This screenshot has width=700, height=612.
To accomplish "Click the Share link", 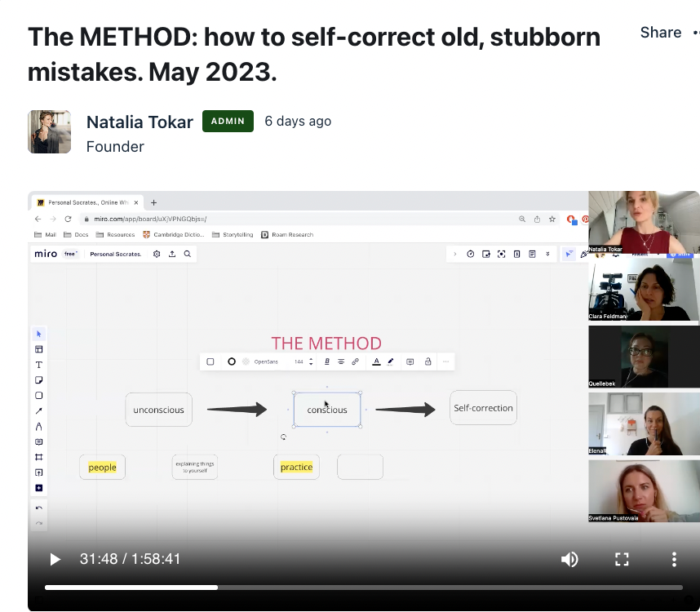I will (661, 33).
